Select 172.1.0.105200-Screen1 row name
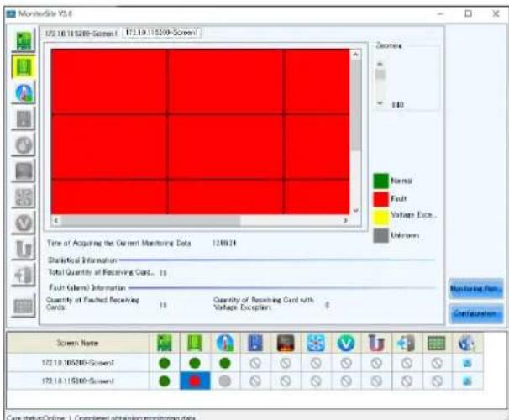 click(77, 363)
